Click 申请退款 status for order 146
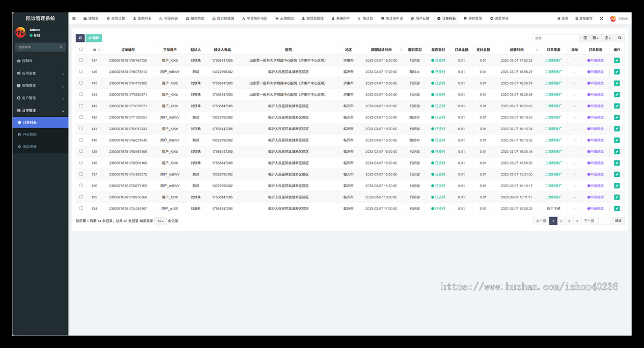The height and width of the screenshot is (348, 644). [x=595, y=72]
